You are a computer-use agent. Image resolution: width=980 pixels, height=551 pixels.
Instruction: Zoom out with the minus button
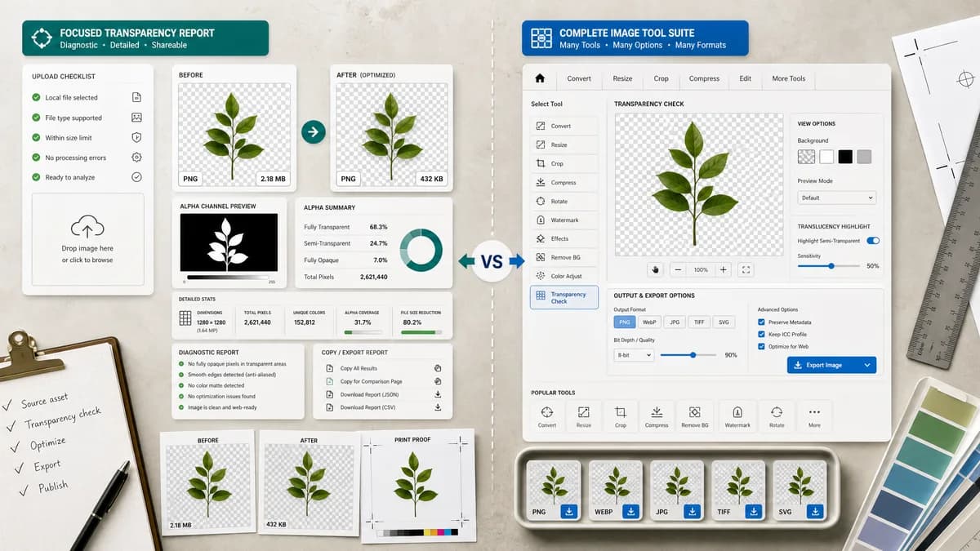[679, 269]
